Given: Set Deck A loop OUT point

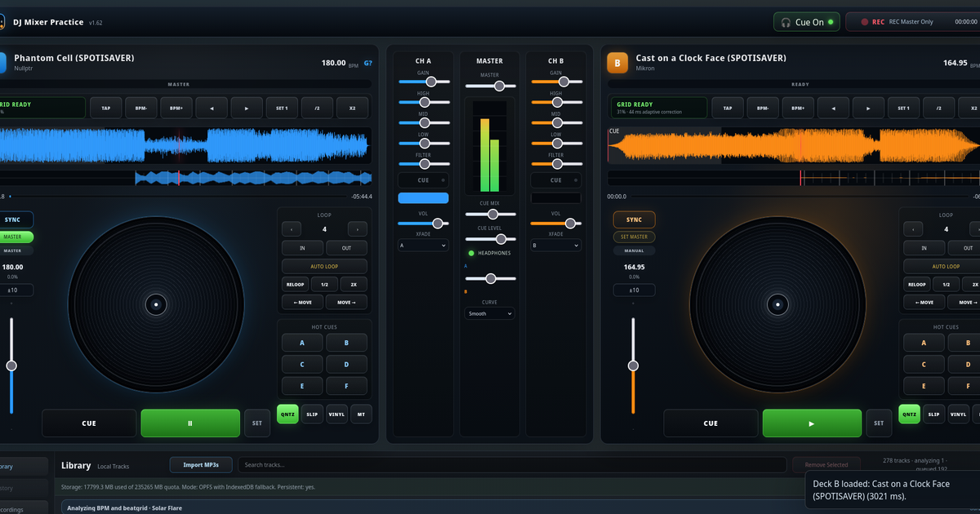Looking at the screenshot, I should [346, 248].
